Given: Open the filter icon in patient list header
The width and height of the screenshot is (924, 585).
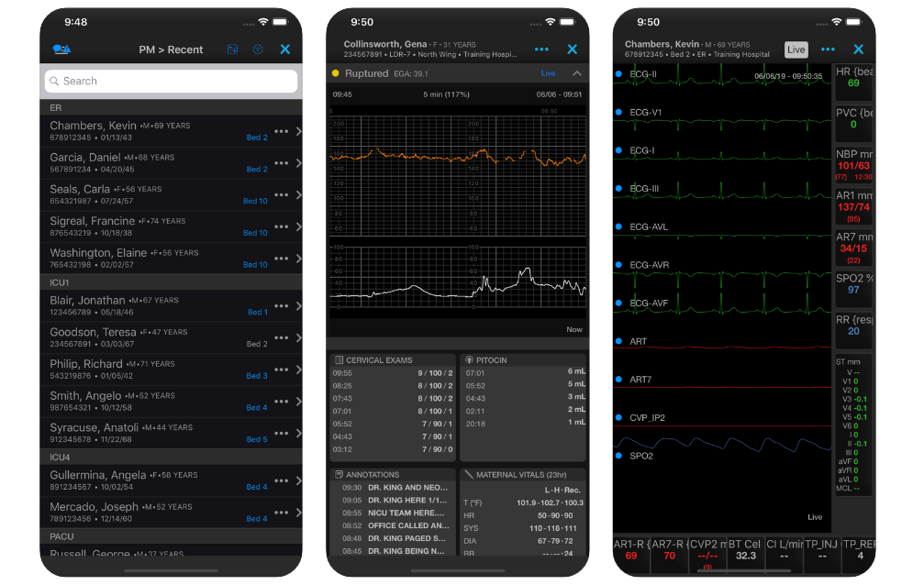Looking at the screenshot, I should coord(258,50).
